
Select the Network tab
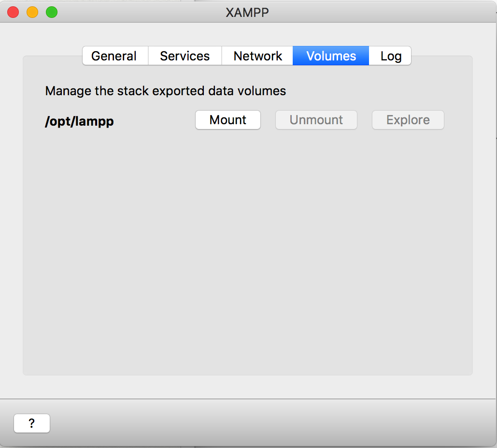257,56
